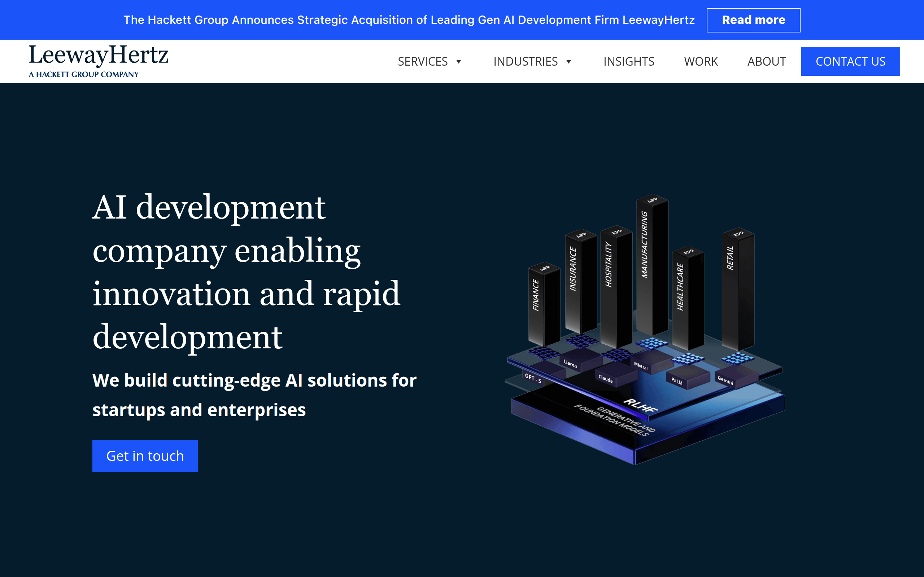Image resolution: width=924 pixels, height=577 pixels.
Task: Go to the Insights page
Action: coord(628,61)
